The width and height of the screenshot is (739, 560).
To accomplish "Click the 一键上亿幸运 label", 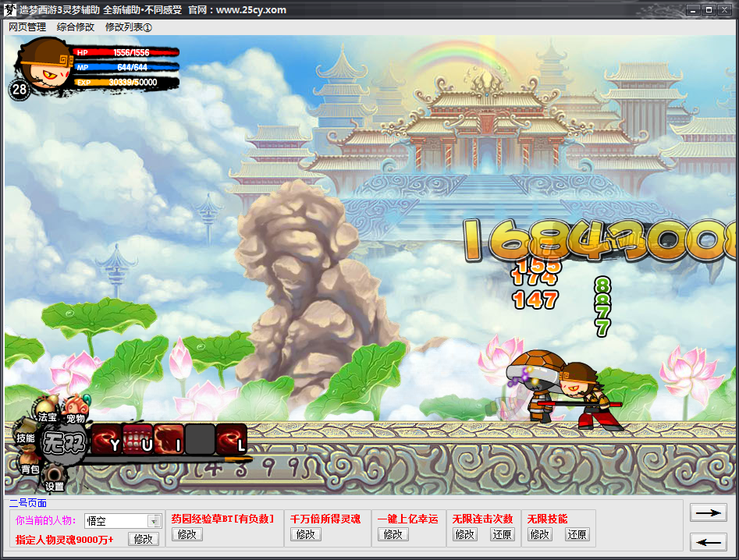I will click(407, 519).
